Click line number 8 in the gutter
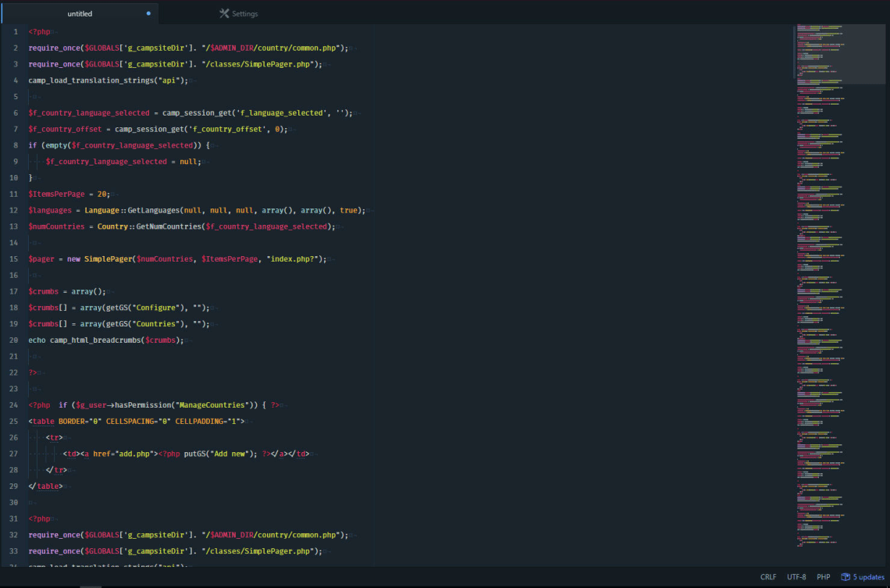The height and width of the screenshot is (588, 890). tap(16, 145)
